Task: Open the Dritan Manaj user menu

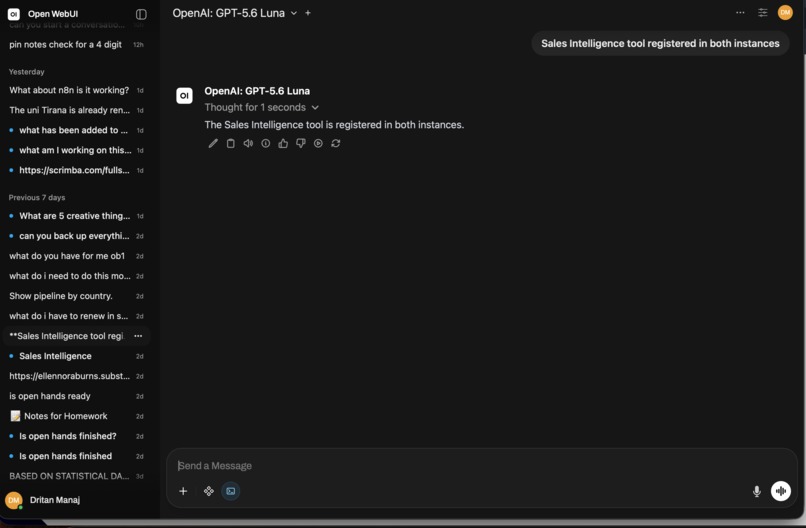Action: 77,500
